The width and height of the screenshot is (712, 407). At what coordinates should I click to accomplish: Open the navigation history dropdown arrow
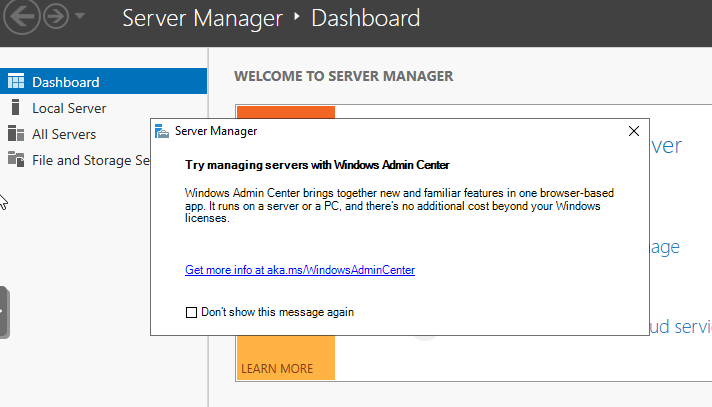click(80, 16)
